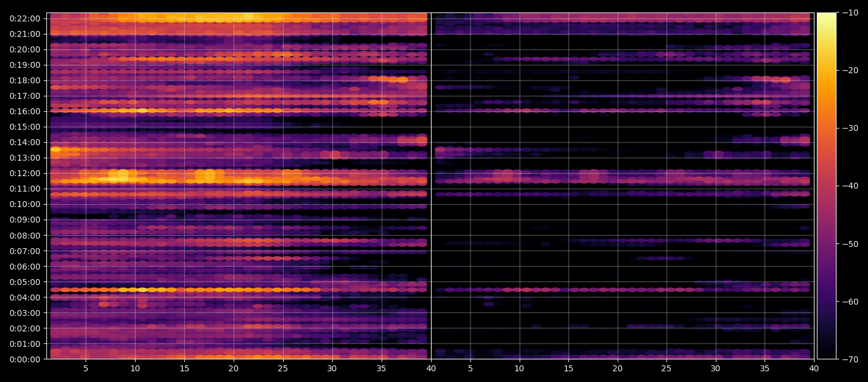Click the 0:13:00 tick label
868x382 pixels.
(x=25, y=158)
